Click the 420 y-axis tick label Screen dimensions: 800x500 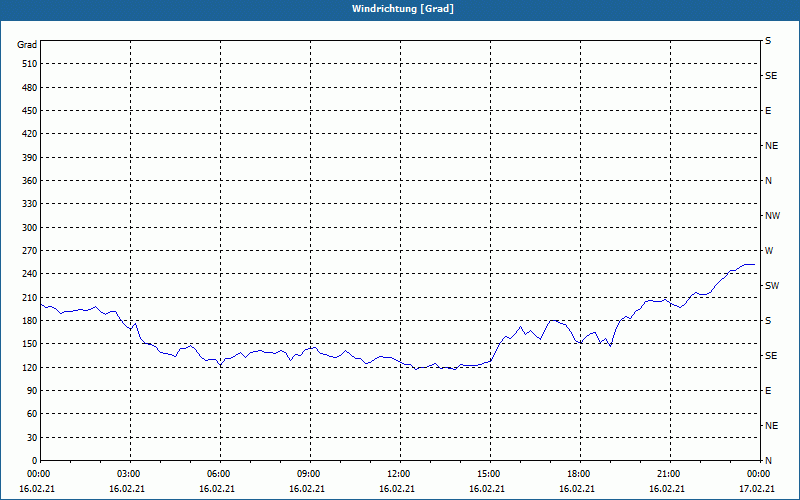(x=30, y=134)
